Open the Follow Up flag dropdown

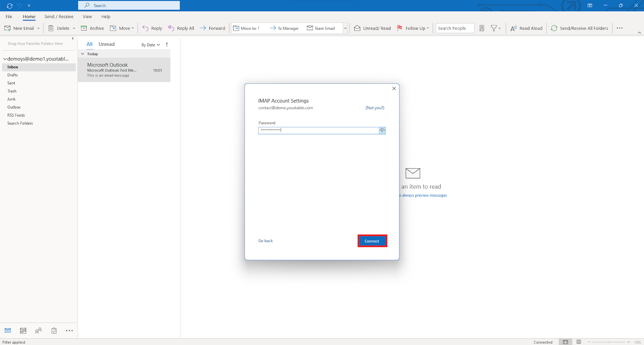click(413, 28)
